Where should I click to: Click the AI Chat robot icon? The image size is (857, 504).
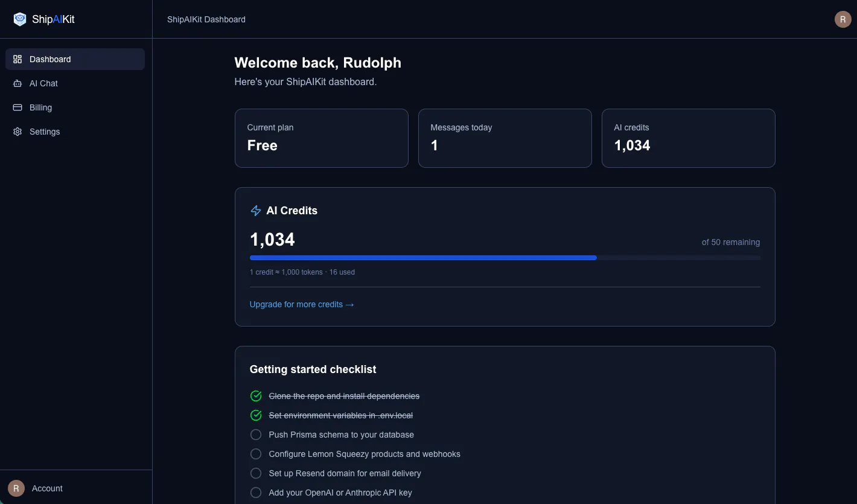click(18, 83)
